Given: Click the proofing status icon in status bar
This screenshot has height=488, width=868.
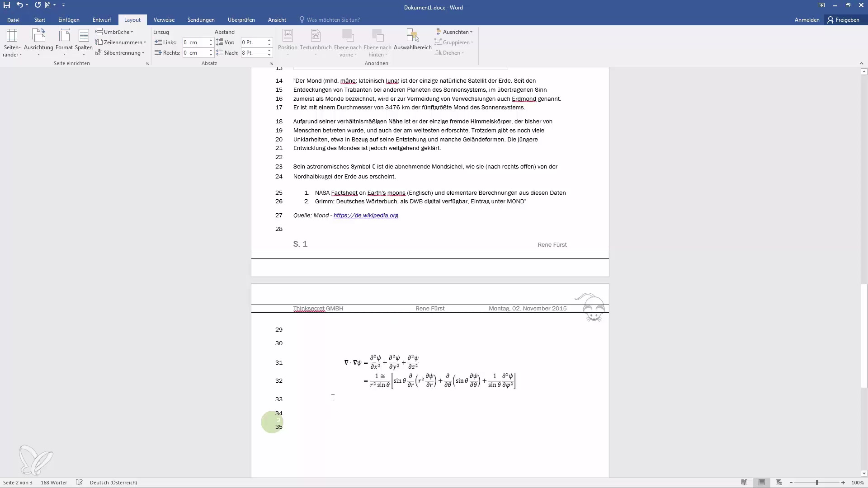Looking at the screenshot, I should click(79, 483).
